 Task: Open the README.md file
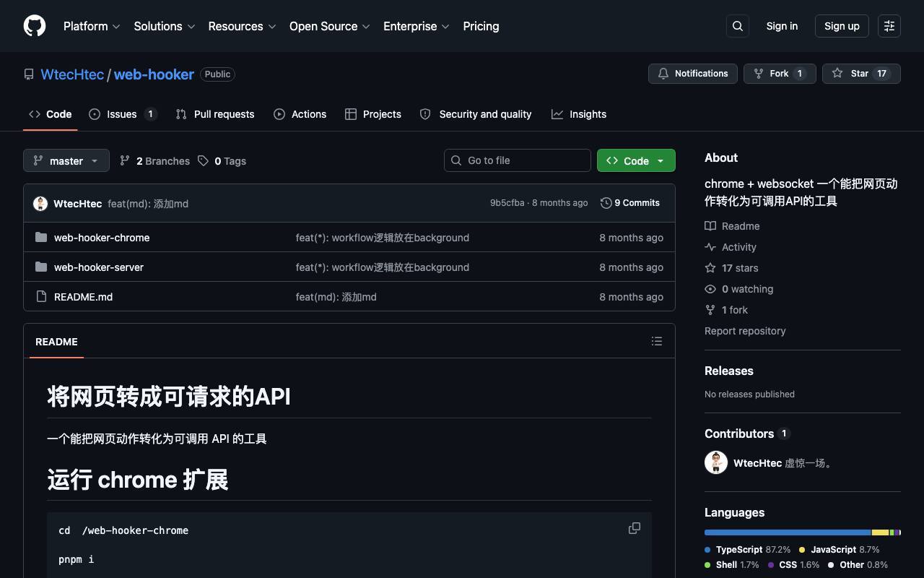[x=83, y=297]
